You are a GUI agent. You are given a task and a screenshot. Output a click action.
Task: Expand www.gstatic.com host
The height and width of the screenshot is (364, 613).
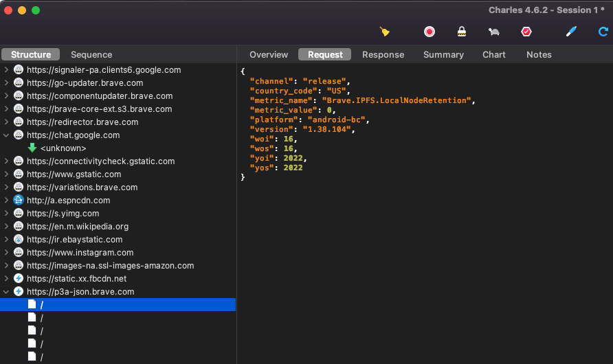click(6, 174)
